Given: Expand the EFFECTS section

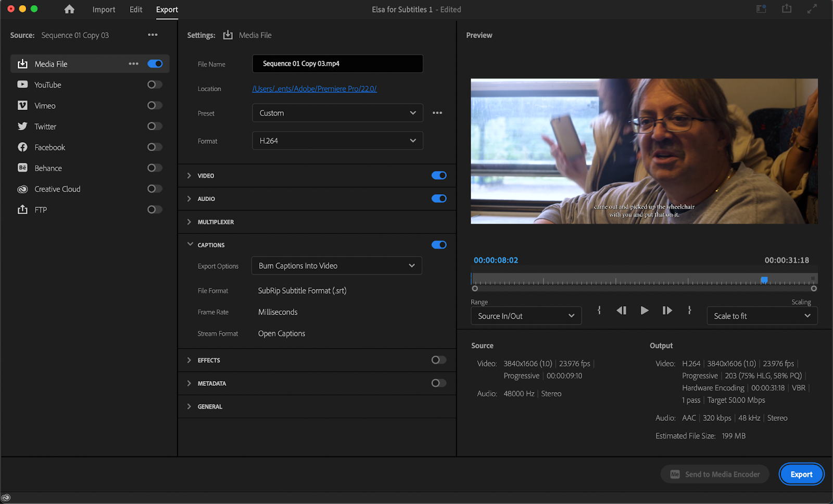Looking at the screenshot, I should (189, 360).
